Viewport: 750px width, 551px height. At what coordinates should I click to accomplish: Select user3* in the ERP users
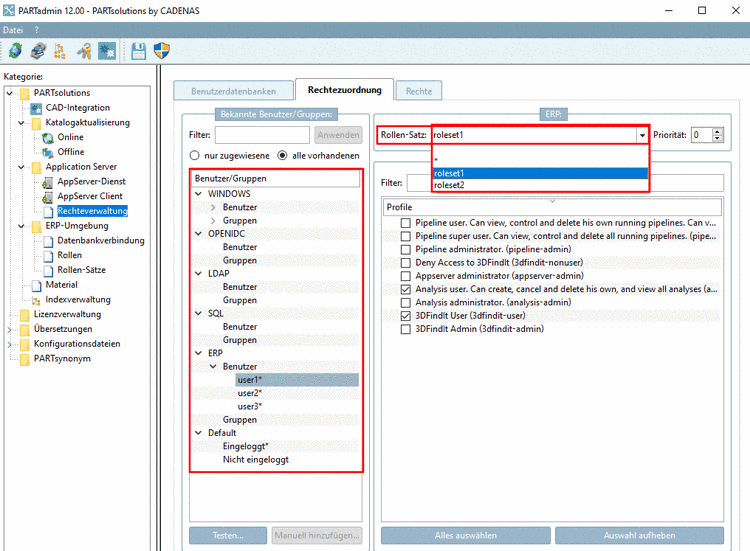coord(250,407)
